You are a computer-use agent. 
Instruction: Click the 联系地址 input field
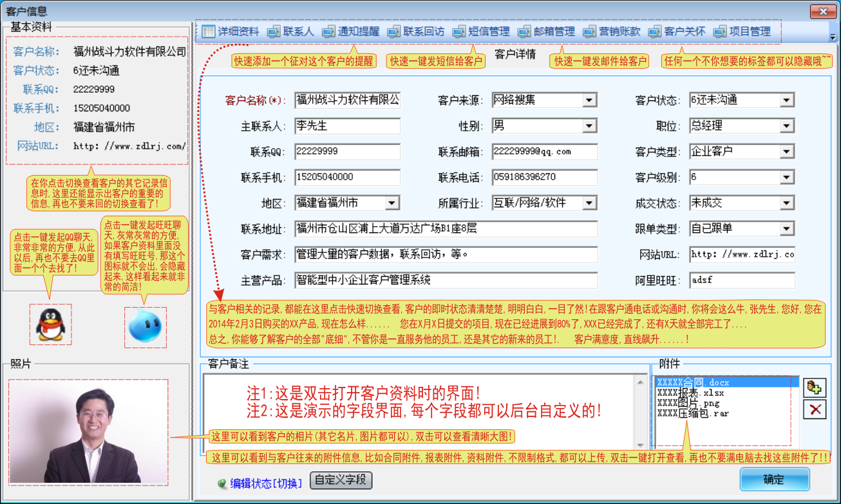pyautogui.click(x=446, y=229)
